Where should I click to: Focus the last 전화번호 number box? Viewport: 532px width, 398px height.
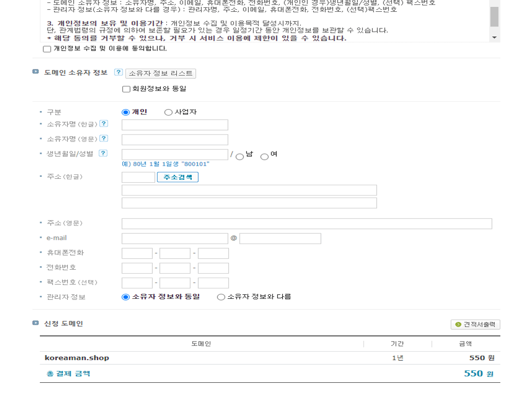213,268
